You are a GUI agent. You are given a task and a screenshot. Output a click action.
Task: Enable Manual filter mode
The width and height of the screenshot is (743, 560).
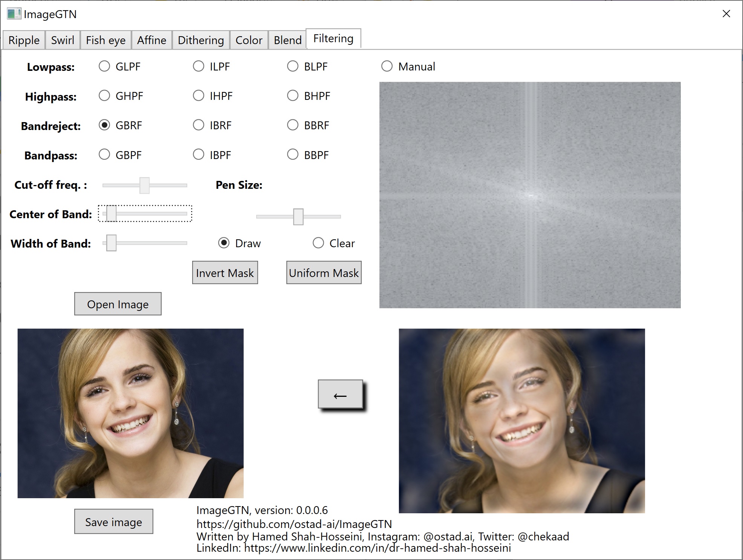pyautogui.click(x=387, y=66)
